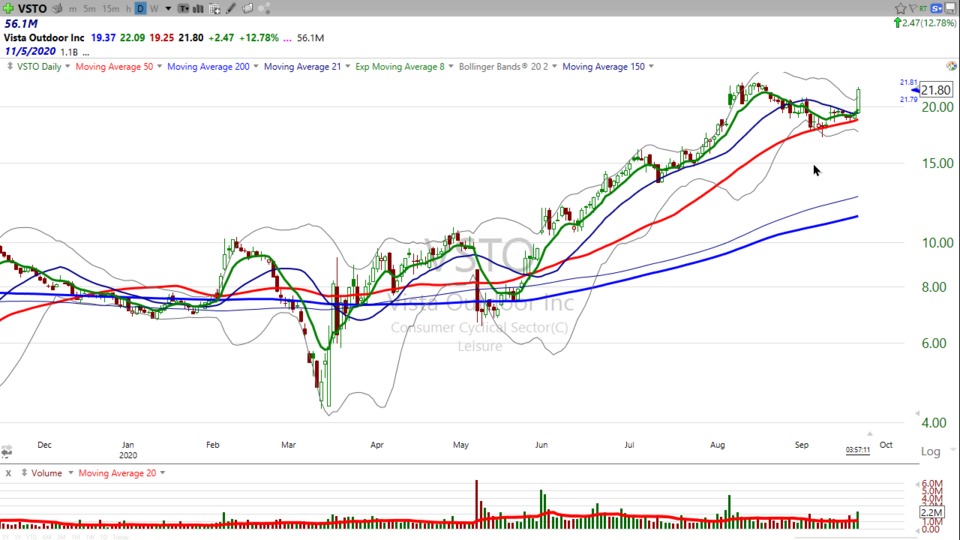The image size is (960, 540).
Task: Click the 'Exp Moving Average 8' label
Action: [400, 67]
